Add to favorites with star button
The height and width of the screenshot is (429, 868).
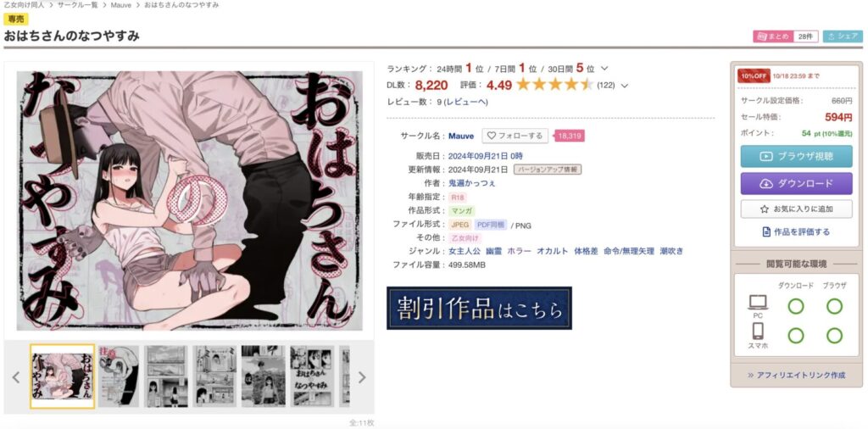click(796, 209)
